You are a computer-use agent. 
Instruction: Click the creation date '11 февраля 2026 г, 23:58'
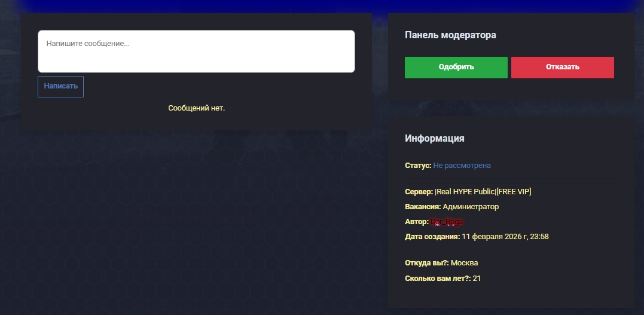point(505,237)
